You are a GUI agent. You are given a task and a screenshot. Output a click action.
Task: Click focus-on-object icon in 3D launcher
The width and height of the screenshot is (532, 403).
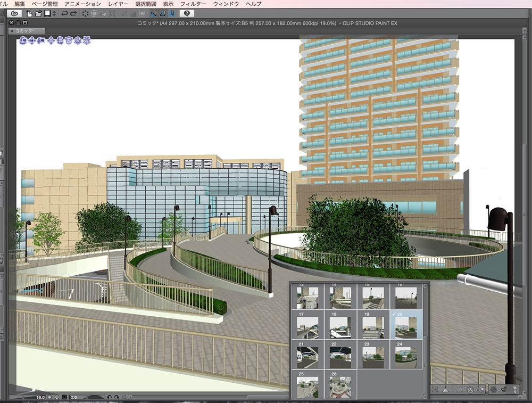(x=435, y=389)
